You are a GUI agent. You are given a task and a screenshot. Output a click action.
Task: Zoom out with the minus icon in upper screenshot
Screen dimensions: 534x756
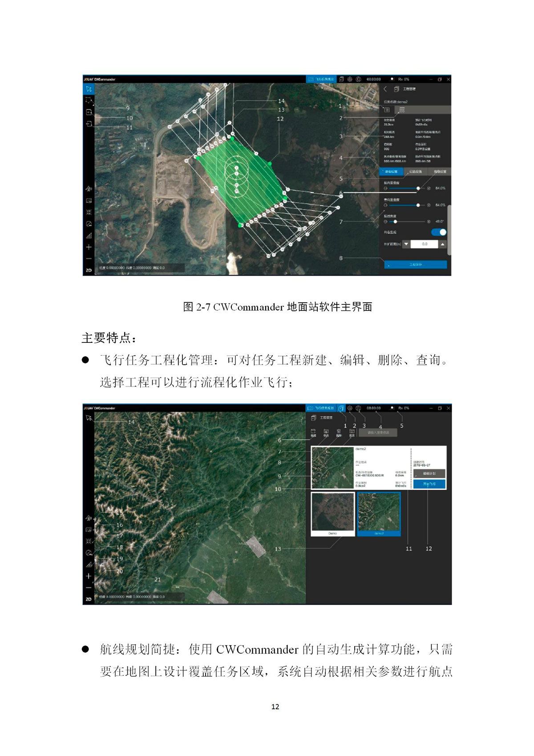click(x=89, y=259)
